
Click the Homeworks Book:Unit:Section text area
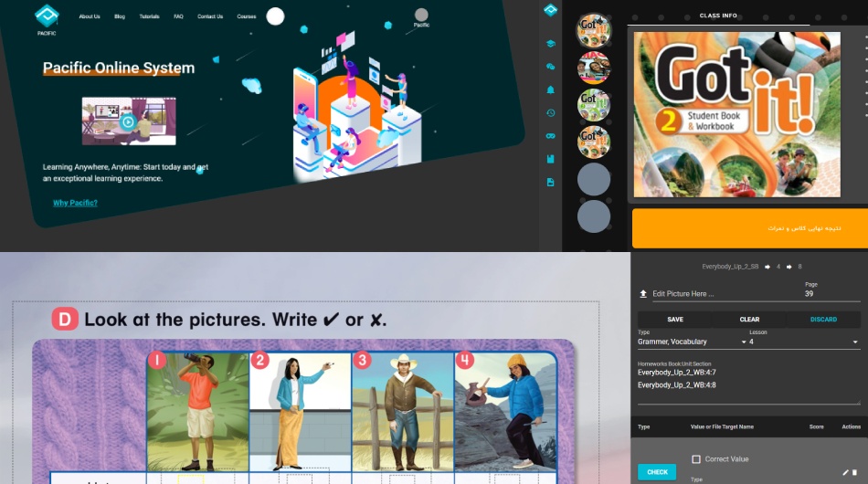pyautogui.click(x=748, y=385)
